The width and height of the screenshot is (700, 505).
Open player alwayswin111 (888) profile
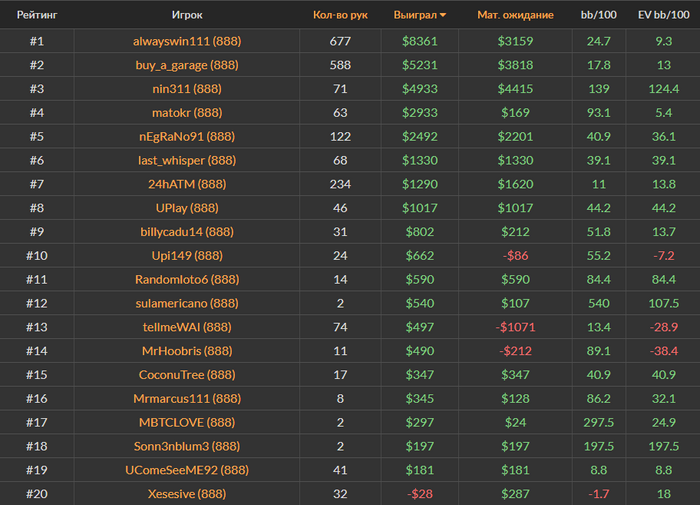(186, 41)
